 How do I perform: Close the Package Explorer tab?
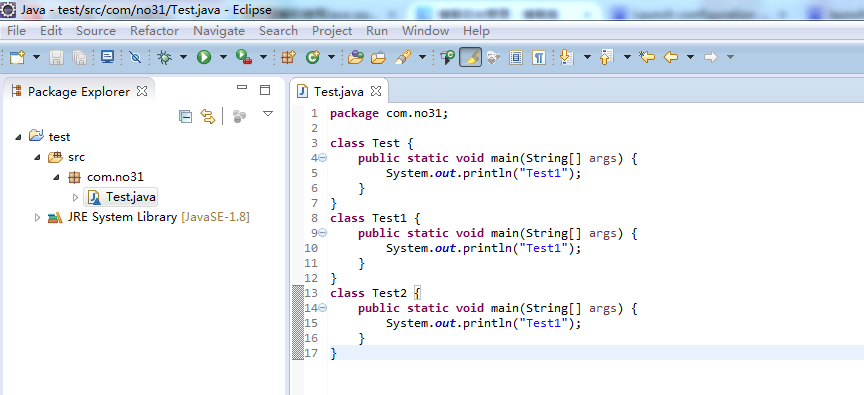pyautogui.click(x=142, y=91)
